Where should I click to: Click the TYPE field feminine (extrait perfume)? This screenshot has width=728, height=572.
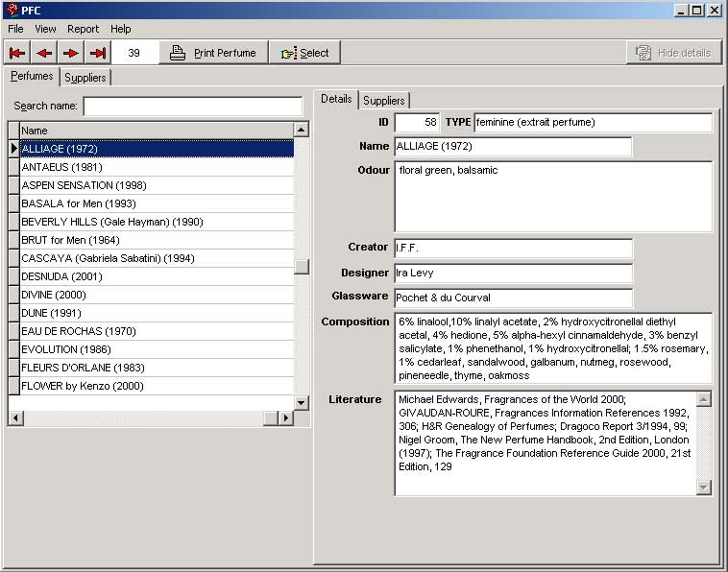coord(593,123)
